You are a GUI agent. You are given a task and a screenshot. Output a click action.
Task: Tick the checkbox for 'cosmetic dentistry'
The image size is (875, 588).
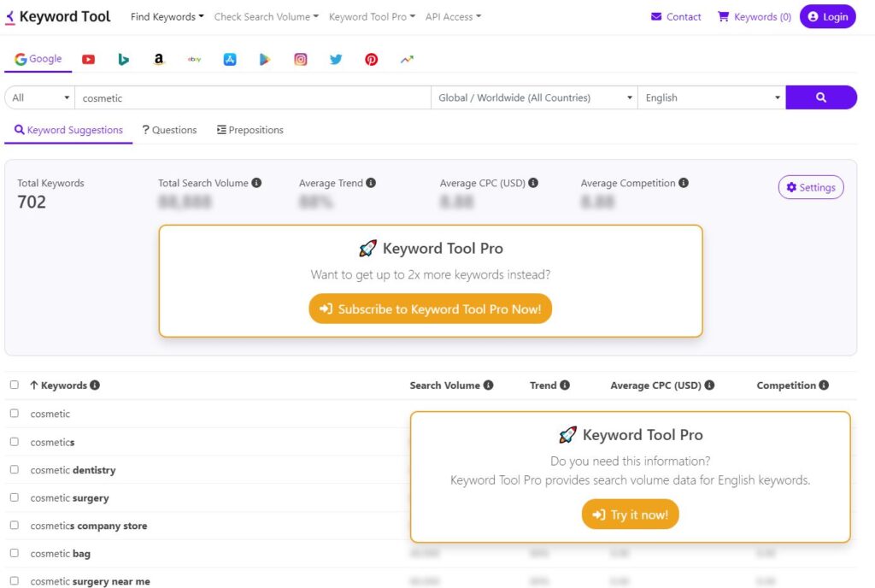[14, 470]
